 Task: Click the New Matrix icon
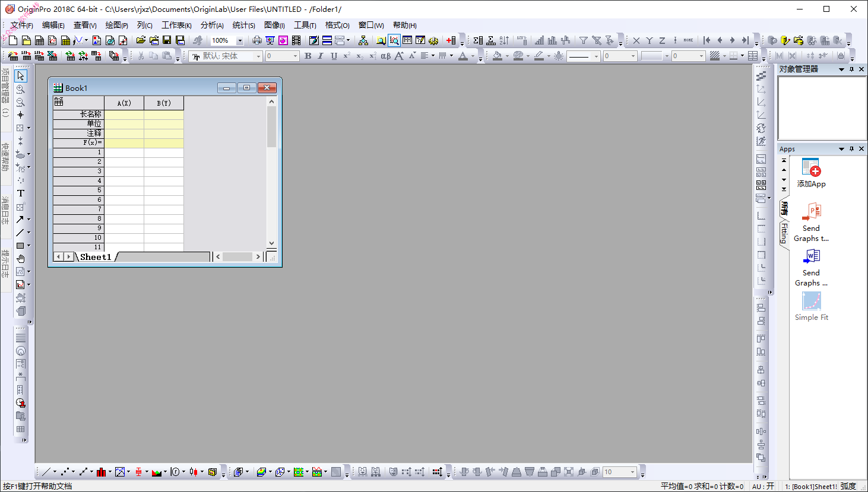pos(65,40)
